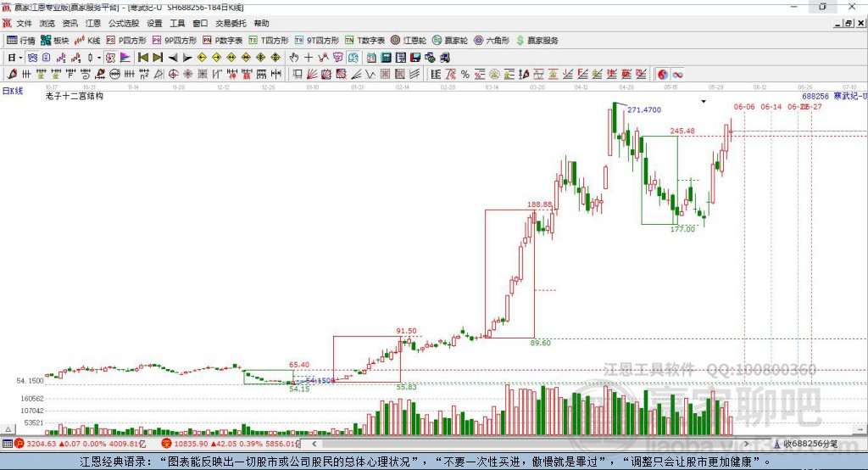Restore the inner chart window button

[x=849, y=23]
